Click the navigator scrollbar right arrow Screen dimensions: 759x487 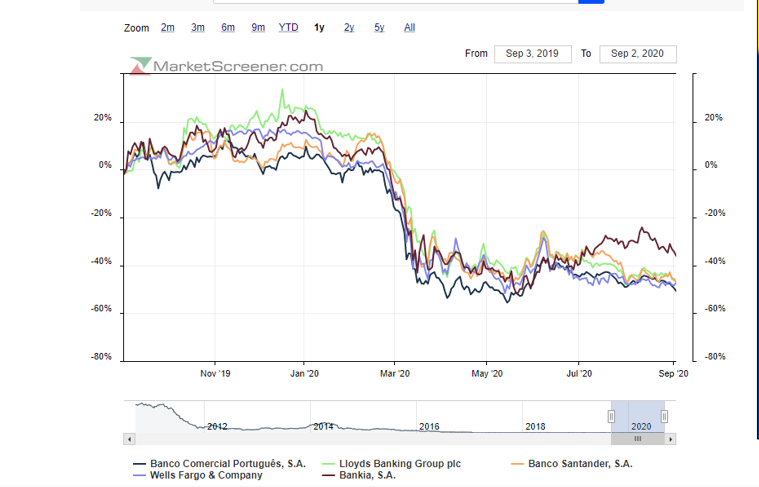(670, 439)
